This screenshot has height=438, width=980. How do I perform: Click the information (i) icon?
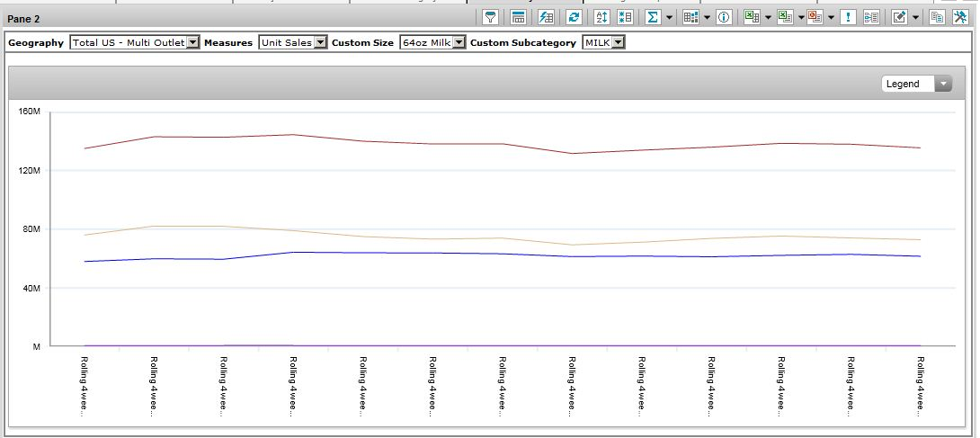click(724, 18)
